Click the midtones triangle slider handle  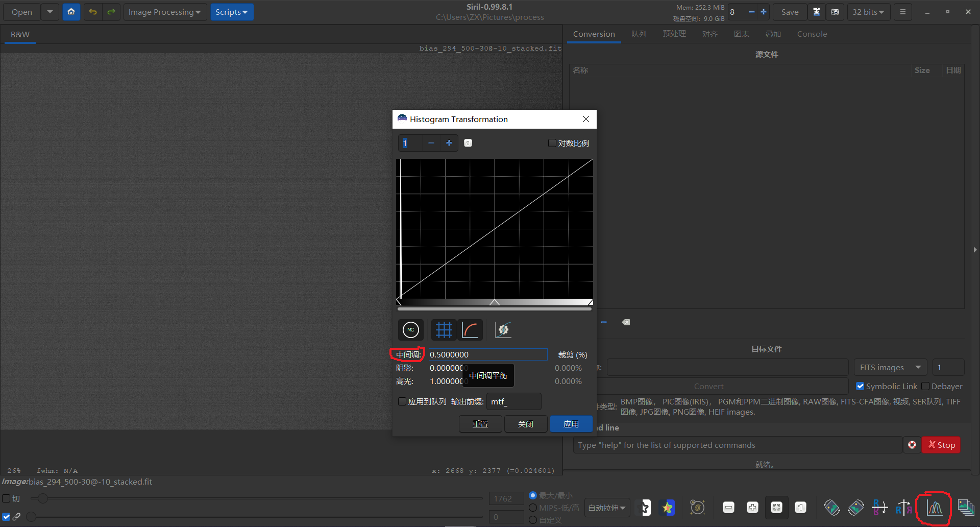[495, 302]
